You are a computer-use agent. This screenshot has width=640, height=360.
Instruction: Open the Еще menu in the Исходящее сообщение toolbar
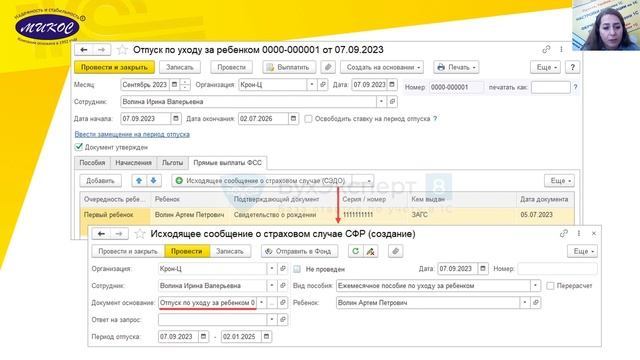[x=582, y=251]
